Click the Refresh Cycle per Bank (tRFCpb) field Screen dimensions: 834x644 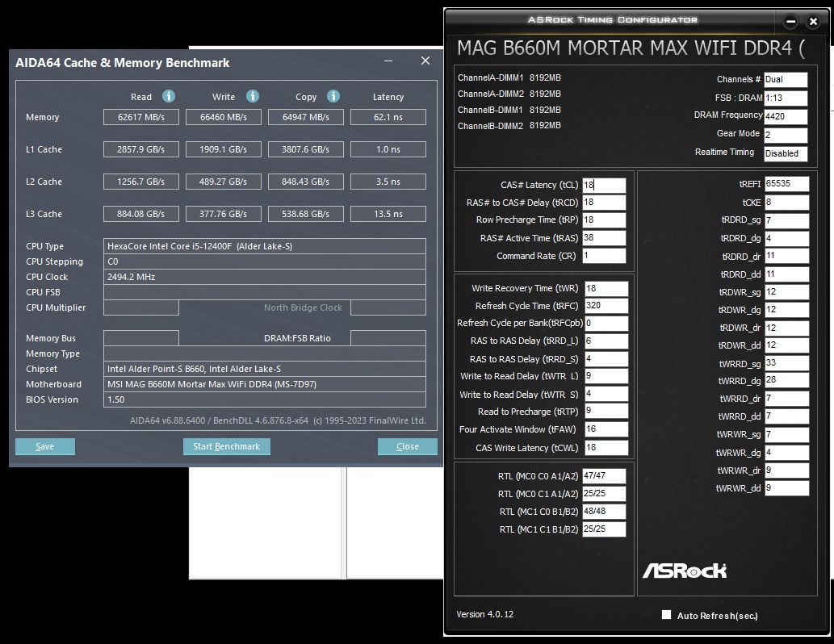606,324
